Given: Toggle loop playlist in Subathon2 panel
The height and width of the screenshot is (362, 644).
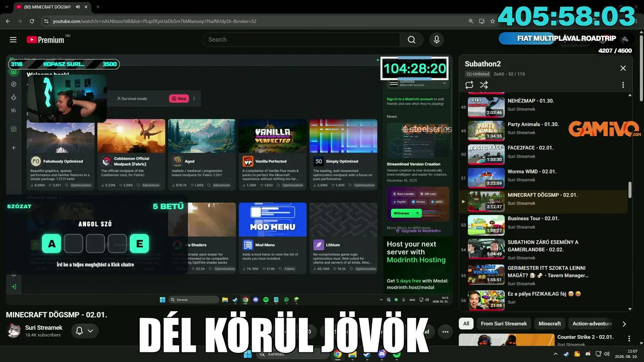Looking at the screenshot, I should point(469,85).
